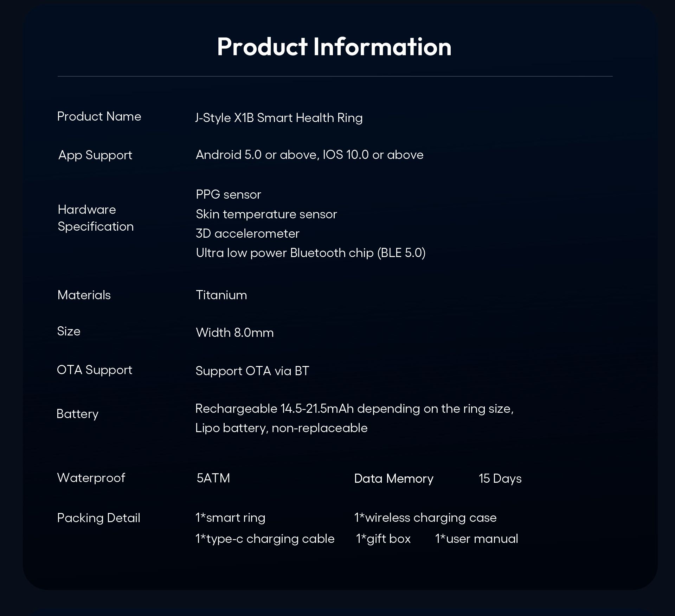Click the Skin temperature sensor line
Viewport: 675px width, 616px height.
(x=266, y=214)
